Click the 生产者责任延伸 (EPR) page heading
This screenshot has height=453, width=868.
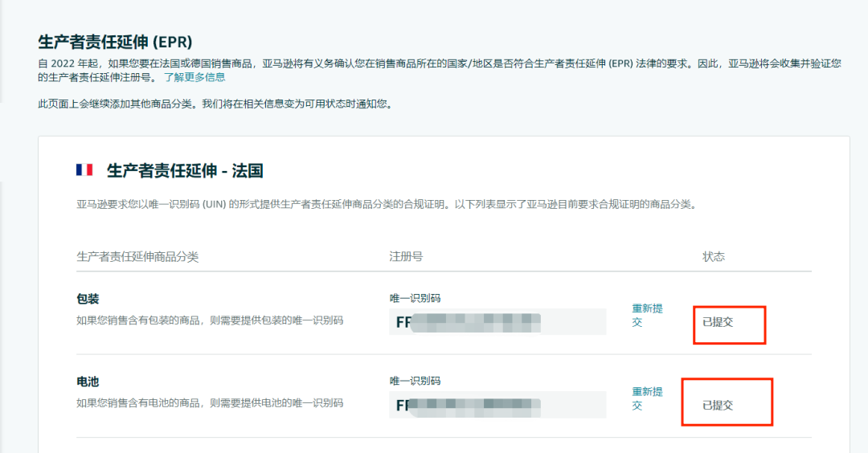point(115,42)
